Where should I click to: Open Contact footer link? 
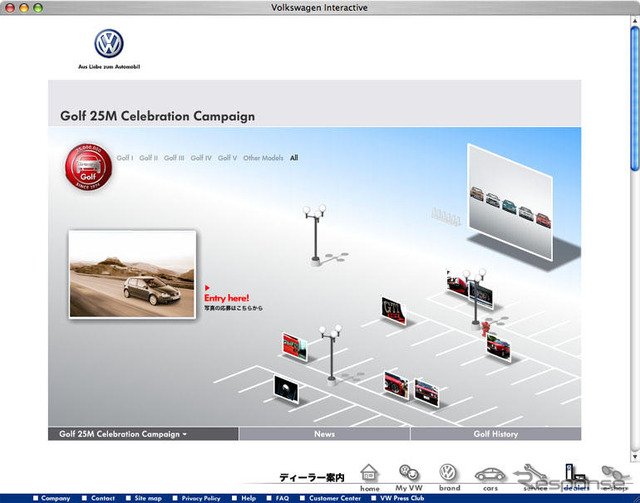point(98,498)
